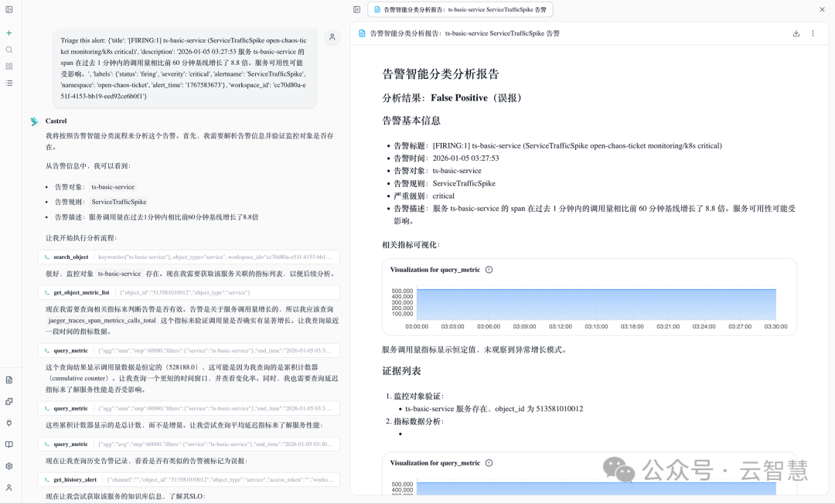This screenshot has height=504, width=835.
Task: Collapse the left sidebar panel
Action: tap(9, 9)
